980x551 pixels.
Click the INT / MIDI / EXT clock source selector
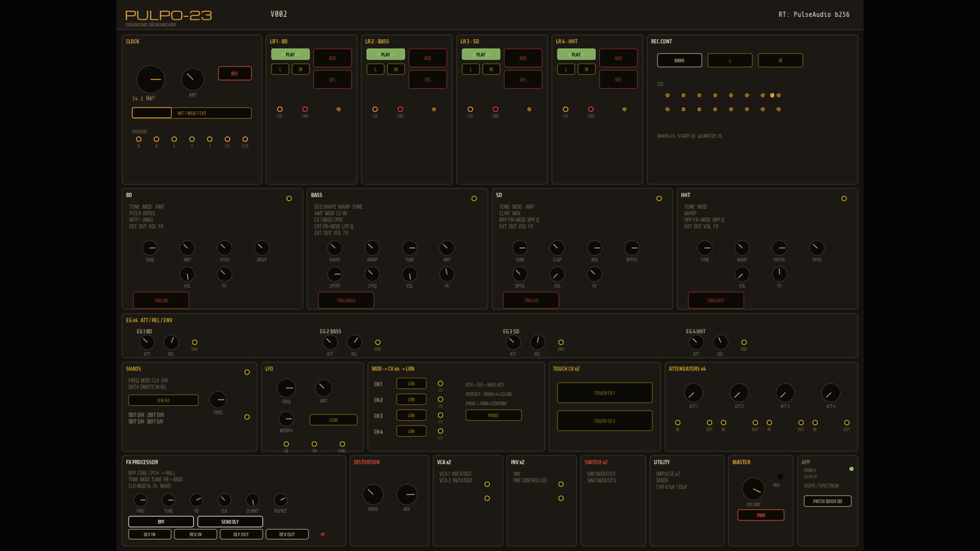[x=192, y=113]
